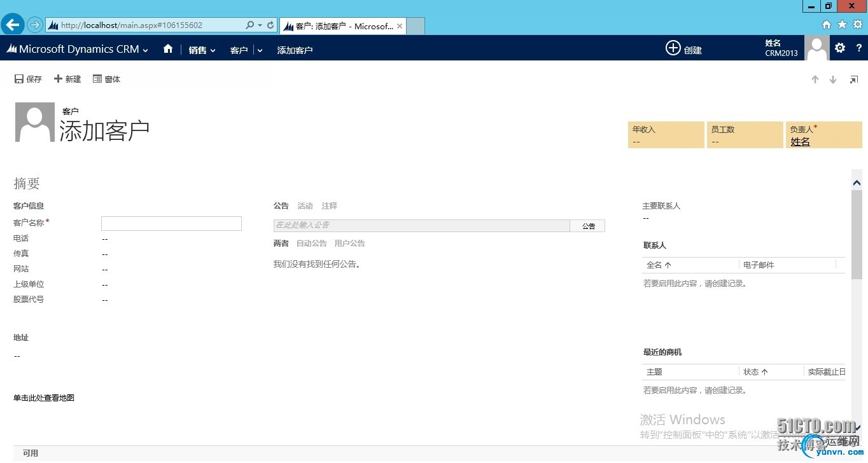868x463 pixels.
Task: Go back with the browser back arrow
Action: 13,25
